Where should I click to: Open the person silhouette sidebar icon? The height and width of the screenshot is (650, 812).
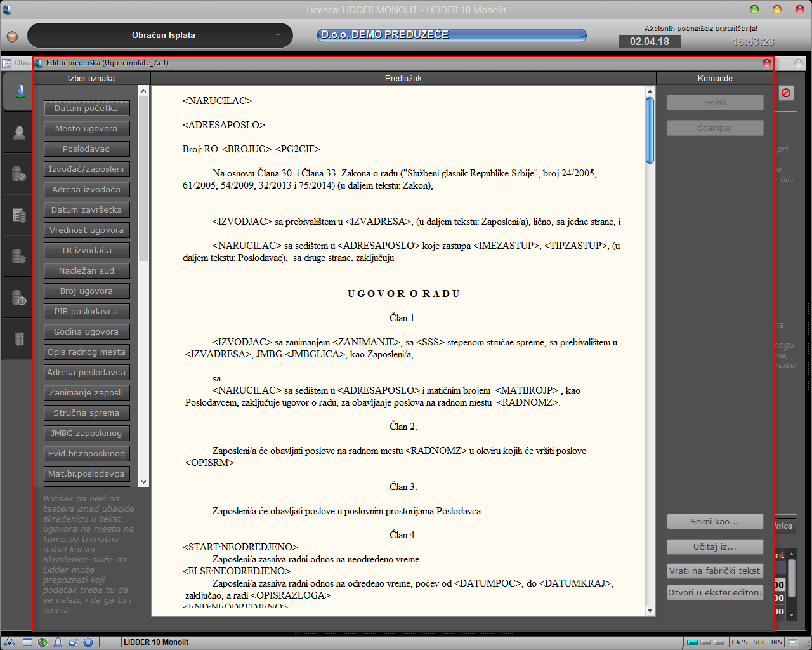point(19,132)
